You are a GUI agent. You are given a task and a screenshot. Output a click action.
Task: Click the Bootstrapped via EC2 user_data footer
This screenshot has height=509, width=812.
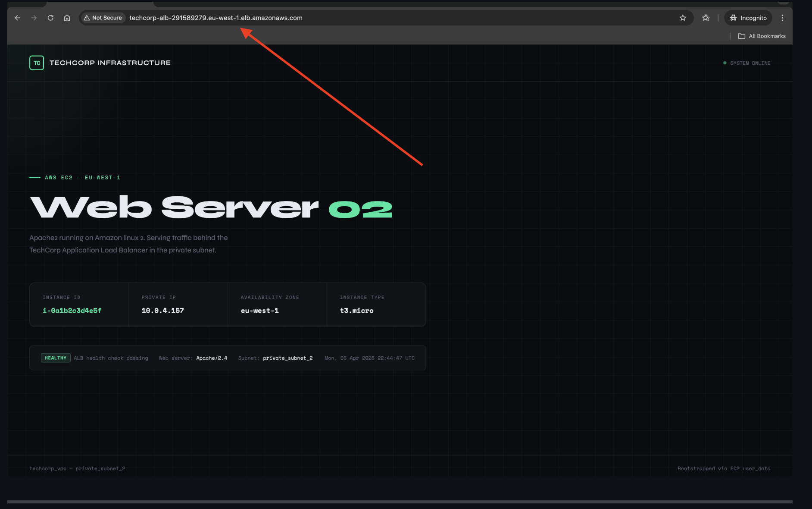(x=724, y=468)
